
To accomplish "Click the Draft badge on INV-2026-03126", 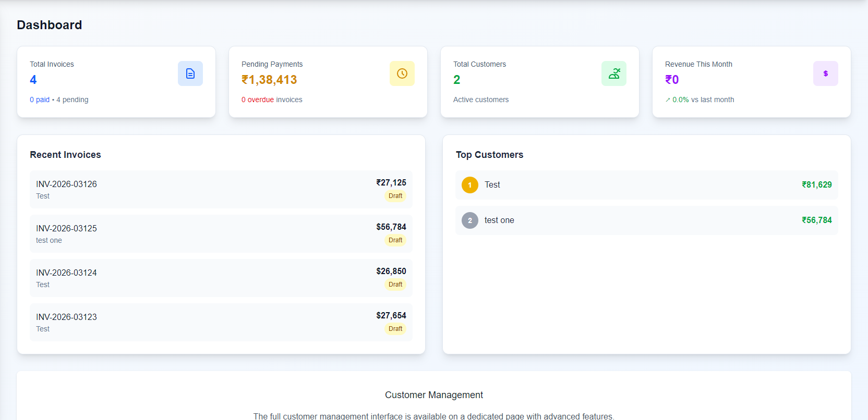I will point(395,196).
